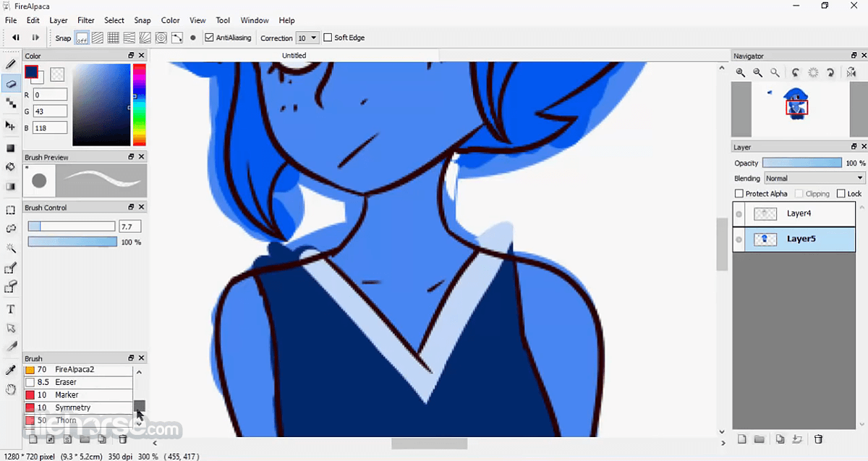
Task: Select the Bucket fill tool
Action: point(11,167)
